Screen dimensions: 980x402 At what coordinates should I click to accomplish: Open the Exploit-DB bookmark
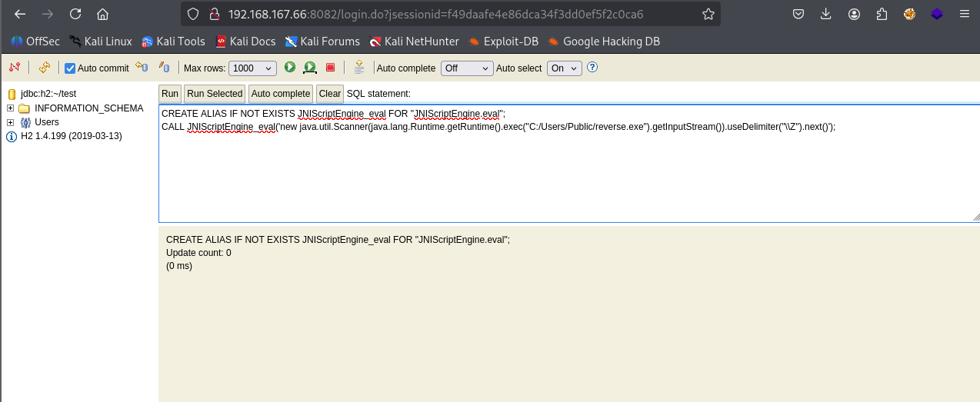pos(503,42)
